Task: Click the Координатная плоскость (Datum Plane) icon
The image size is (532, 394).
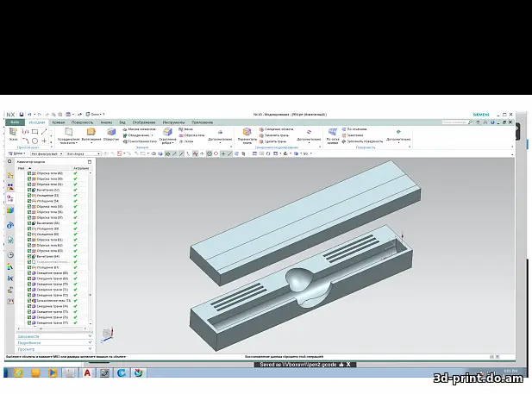Action: click(x=67, y=132)
